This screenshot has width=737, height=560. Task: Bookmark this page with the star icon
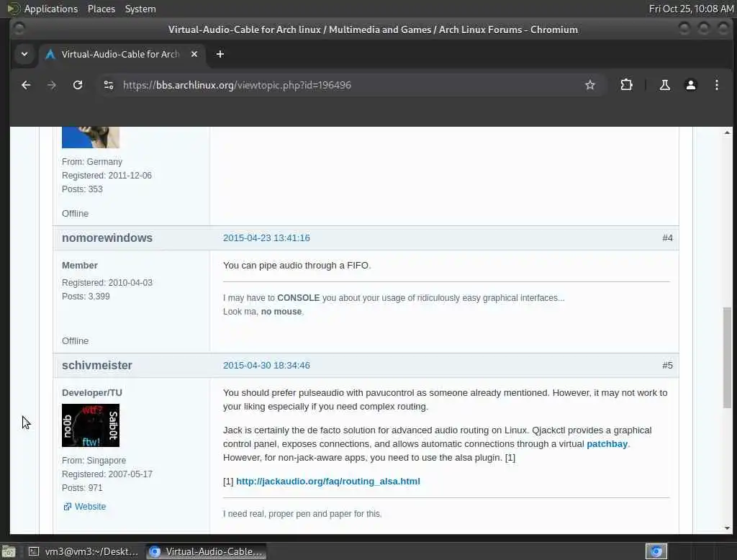pos(590,85)
